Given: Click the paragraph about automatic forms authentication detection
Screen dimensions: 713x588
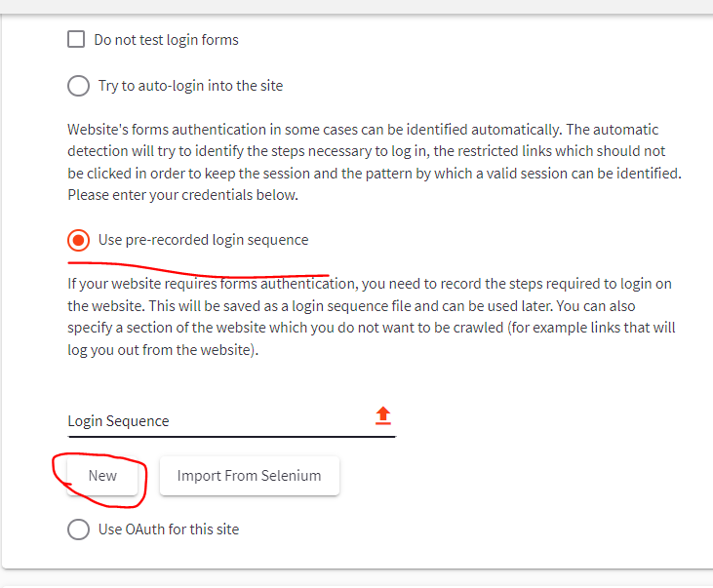Looking at the screenshot, I should (375, 162).
